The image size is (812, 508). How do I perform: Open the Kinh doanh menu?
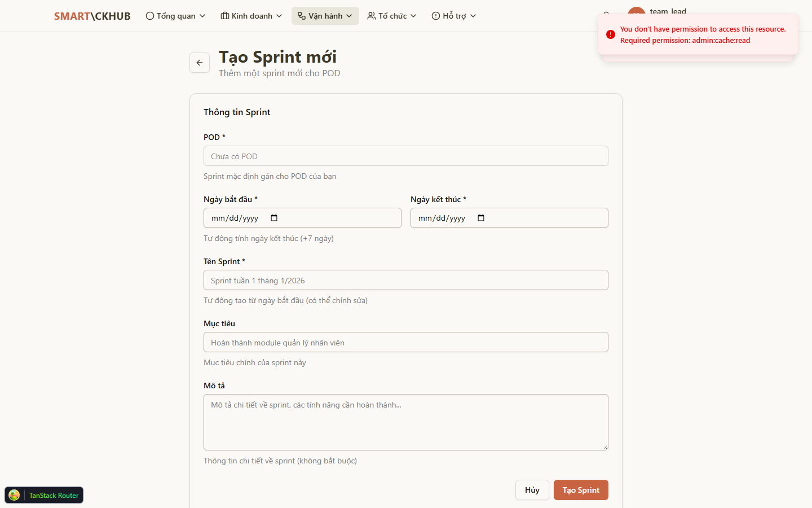click(x=250, y=16)
